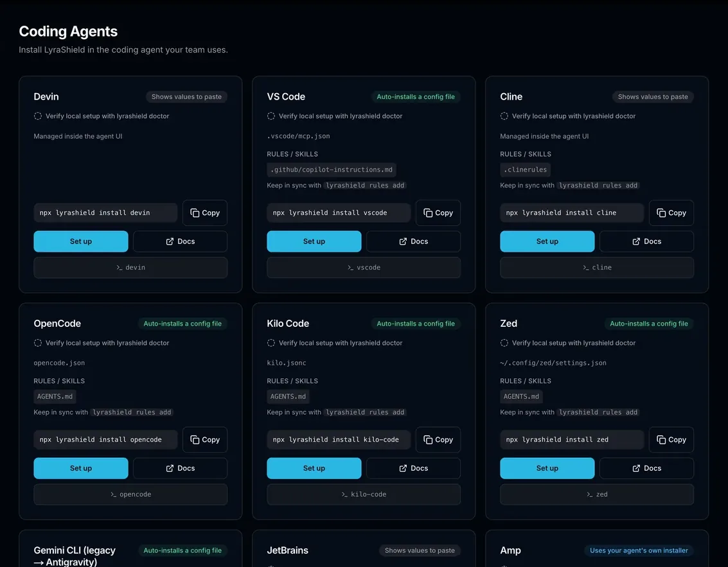This screenshot has height=567, width=728.
Task: Click the external-link icon on Devin's Docs button
Action: click(x=170, y=241)
